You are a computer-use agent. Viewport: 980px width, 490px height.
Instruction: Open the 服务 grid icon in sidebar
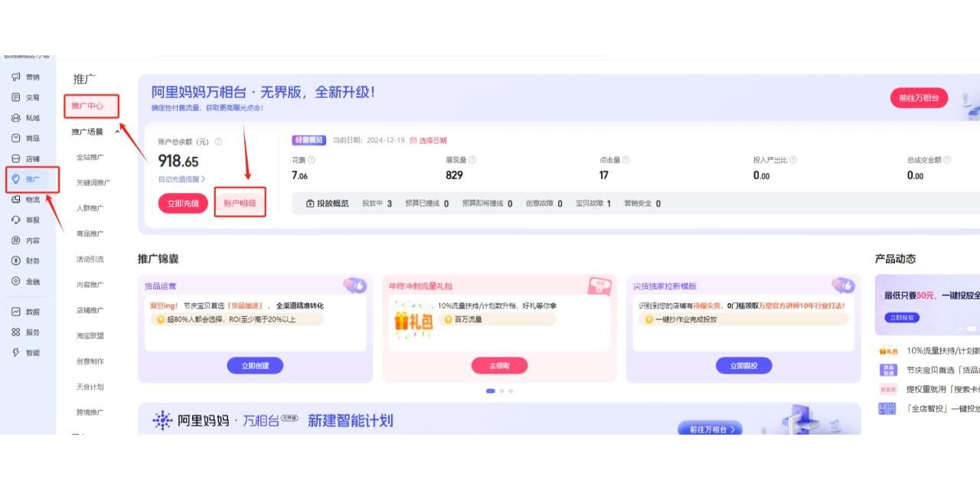pyautogui.click(x=16, y=332)
